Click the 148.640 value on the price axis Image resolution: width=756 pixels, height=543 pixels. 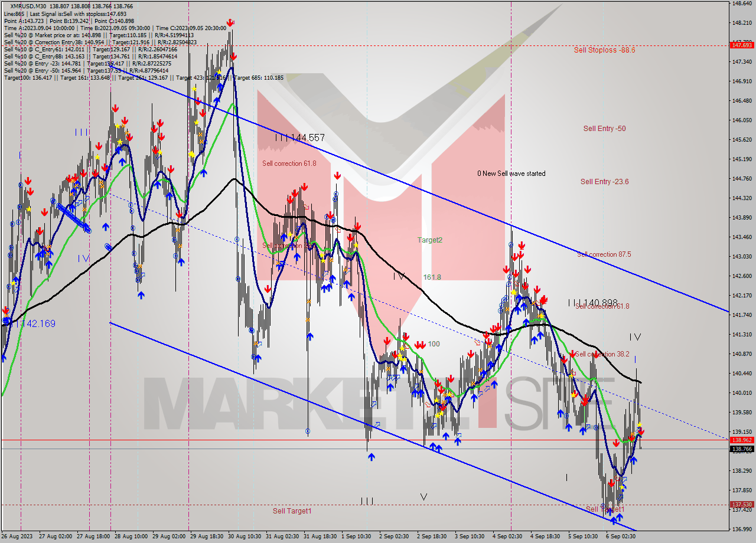tap(742, 4)
